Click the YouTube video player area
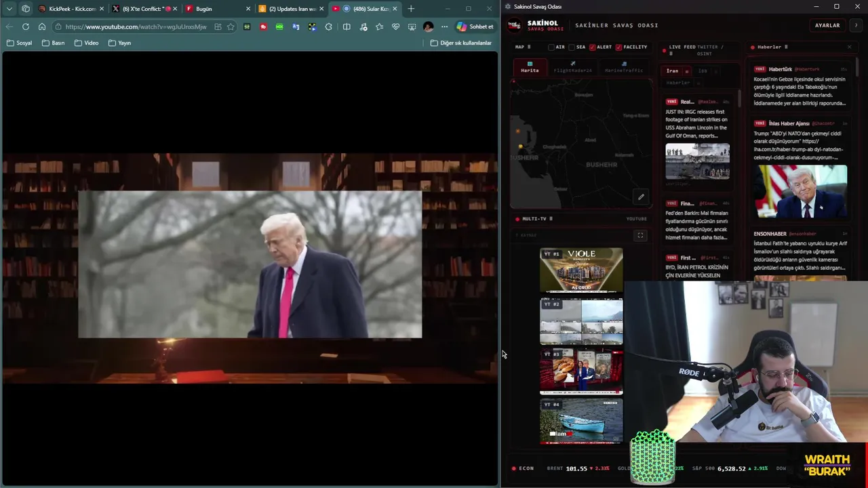The height and width of the screenshot is (488, 868). (250, 268)
